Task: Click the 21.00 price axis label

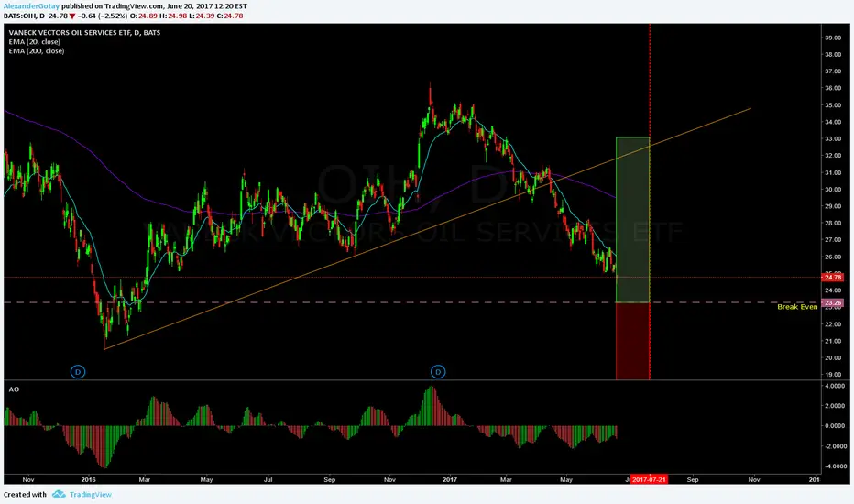Action: coord(833,341)
